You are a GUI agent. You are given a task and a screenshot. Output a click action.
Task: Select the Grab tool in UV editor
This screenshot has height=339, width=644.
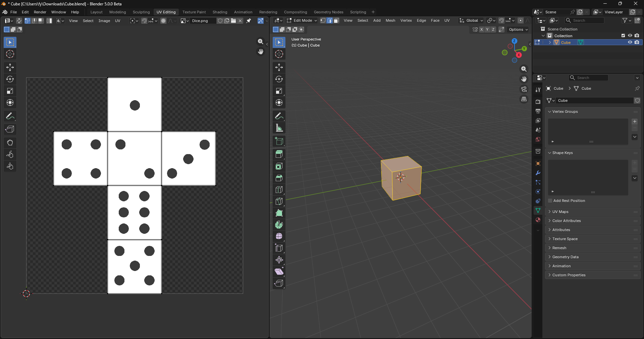(x=10, y=143)
